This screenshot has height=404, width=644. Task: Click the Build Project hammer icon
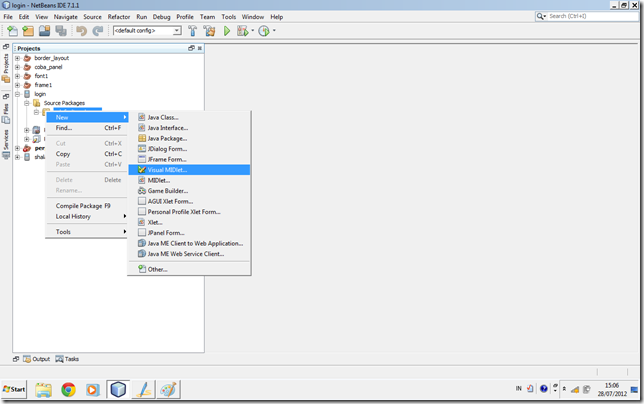[193, 31]
